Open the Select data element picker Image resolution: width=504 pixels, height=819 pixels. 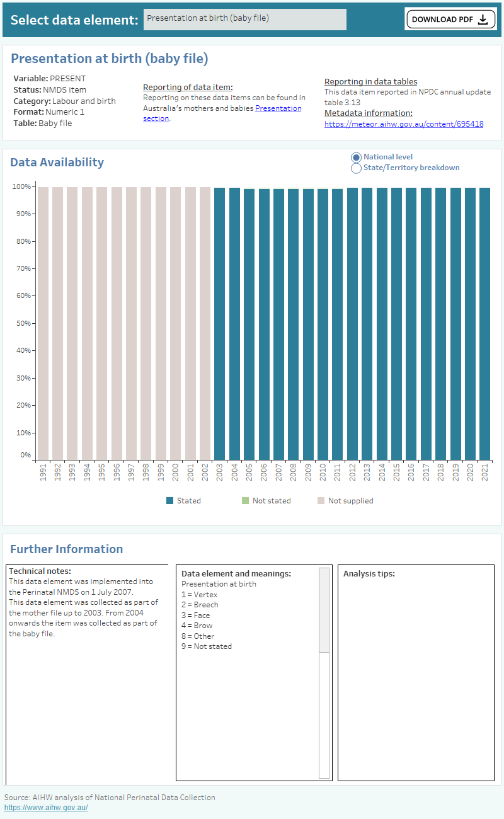point(244,20)
